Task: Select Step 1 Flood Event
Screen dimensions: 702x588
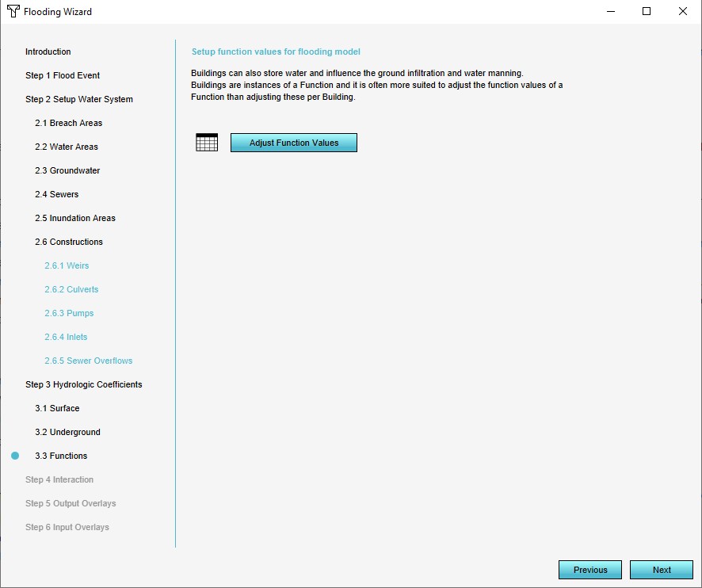Action: click(x=63, y=75)
